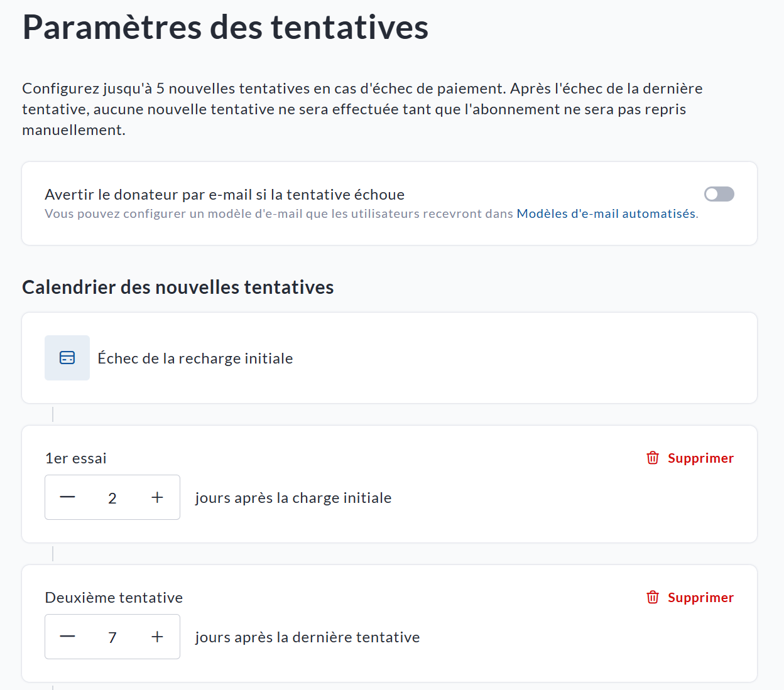The image size is (784, 690).
Task: Enable the donor e-mail notification toggle
Action: point(719,194)
